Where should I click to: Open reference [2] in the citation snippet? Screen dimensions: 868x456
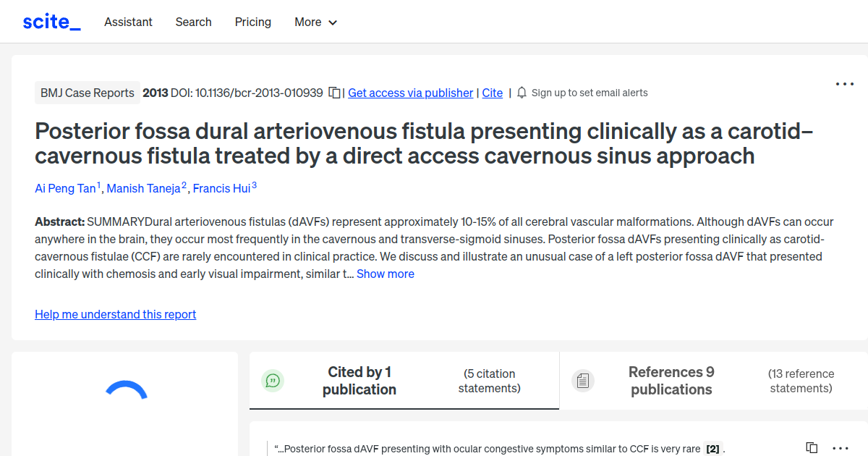[x=712, y=449]
